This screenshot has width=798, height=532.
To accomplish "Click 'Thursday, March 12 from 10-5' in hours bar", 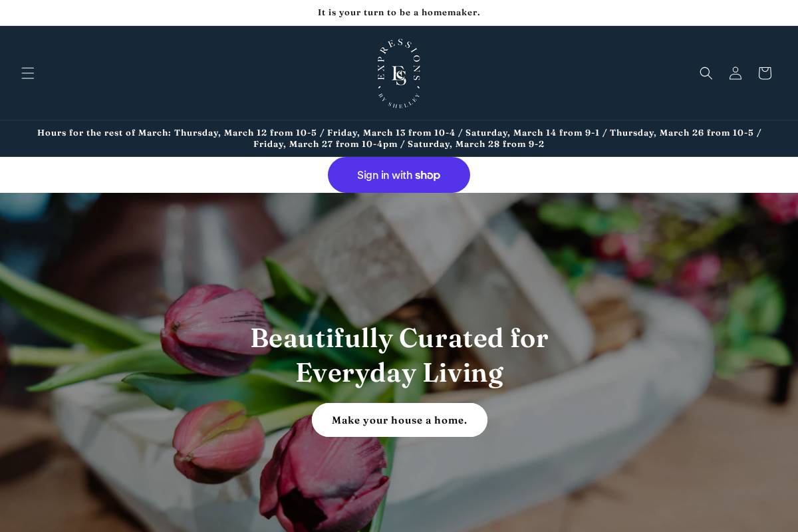I will pyautogui.click(x=245, y=133).
